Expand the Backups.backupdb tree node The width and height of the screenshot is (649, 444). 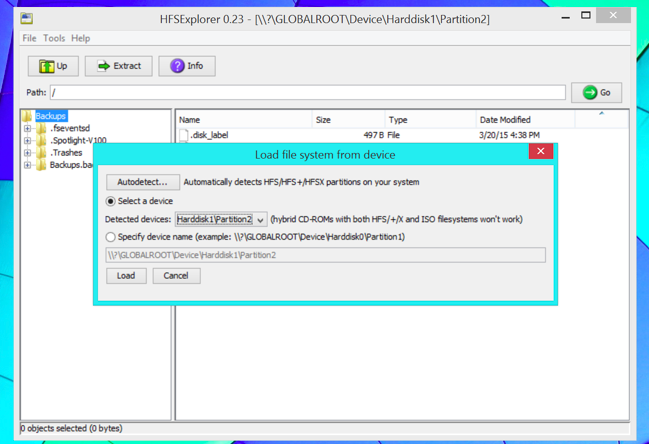27,165
